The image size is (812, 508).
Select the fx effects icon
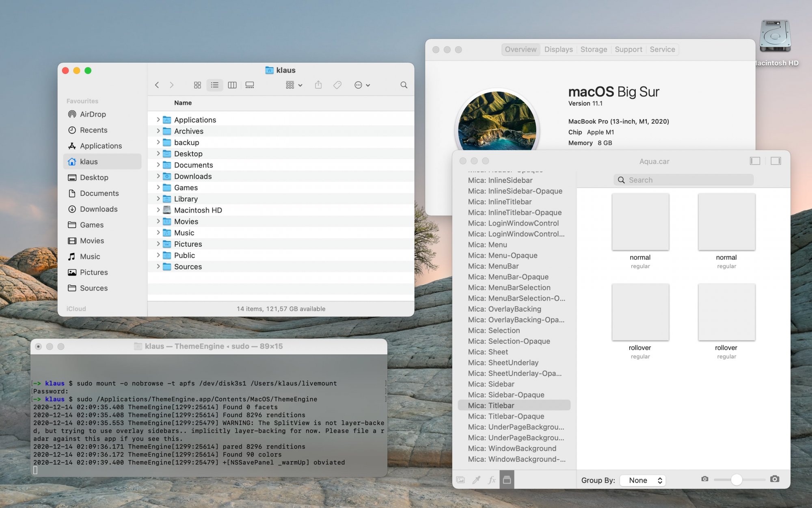pyautogui.click(x=492, y=480)
